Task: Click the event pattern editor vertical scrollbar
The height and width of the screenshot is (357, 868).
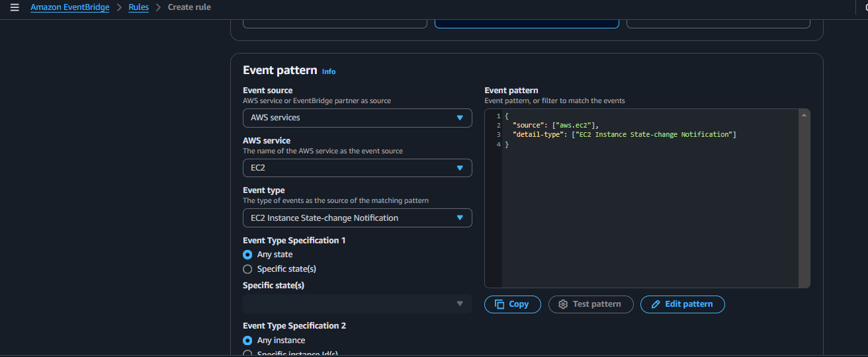Action: (x=804, y=198)
